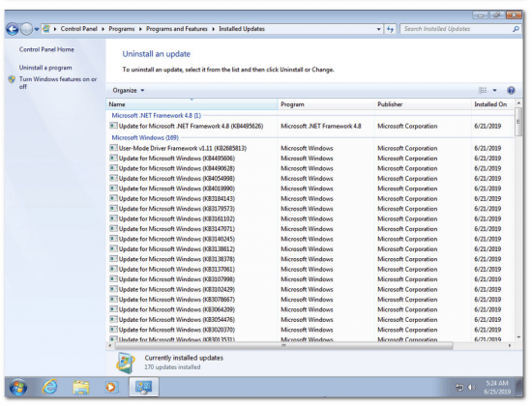Select Update for Microsoft Windows (KB3064209)
The image size is (532, 406).
coord(310,309)
